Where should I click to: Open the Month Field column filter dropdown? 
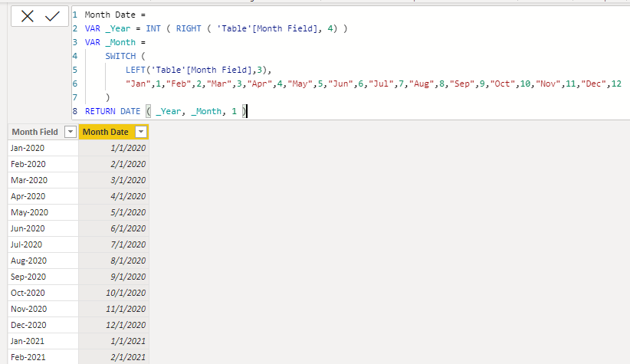(71, 132)
